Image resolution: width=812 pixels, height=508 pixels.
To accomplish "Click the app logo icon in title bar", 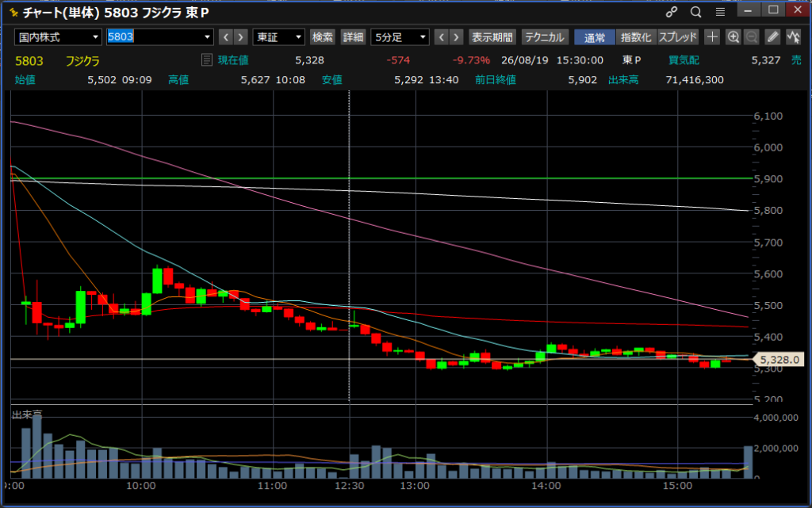I will coord(13,13).
